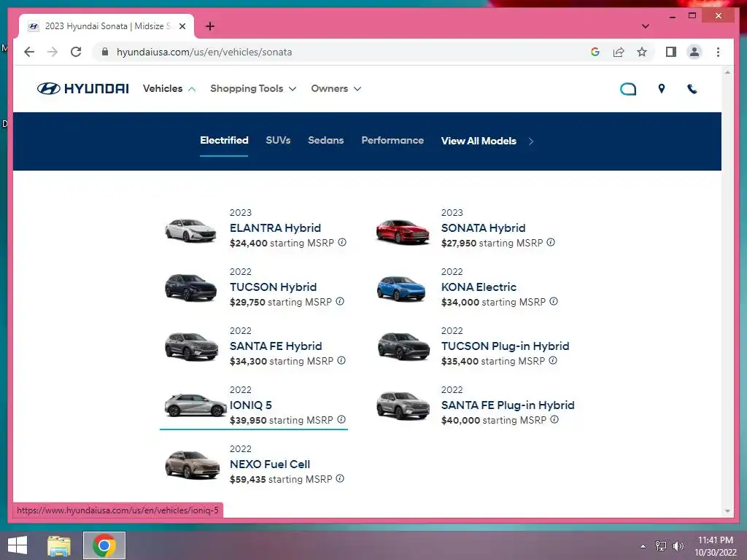Open the IONIQ 5 link
The width and height of the screenshot is (747, 560).
pos(251,405)
